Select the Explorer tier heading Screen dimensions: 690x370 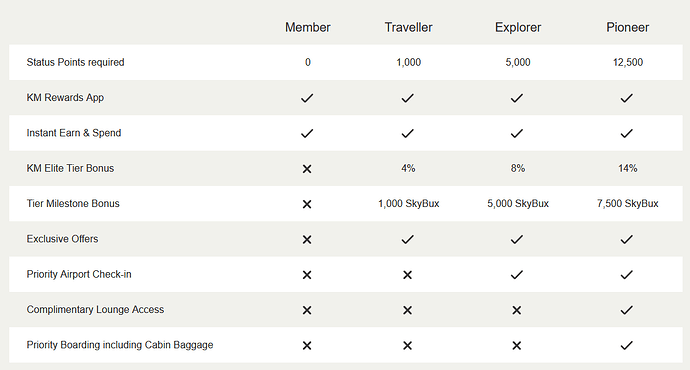518,27
